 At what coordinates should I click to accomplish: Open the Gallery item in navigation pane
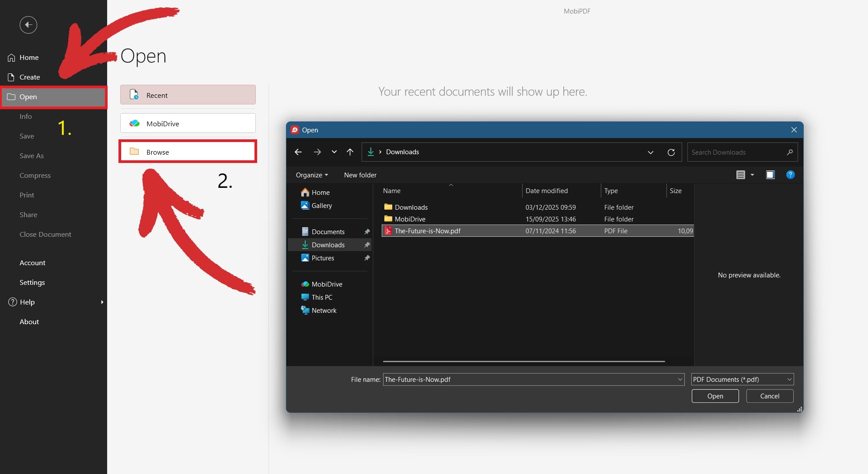pos(321,205)
